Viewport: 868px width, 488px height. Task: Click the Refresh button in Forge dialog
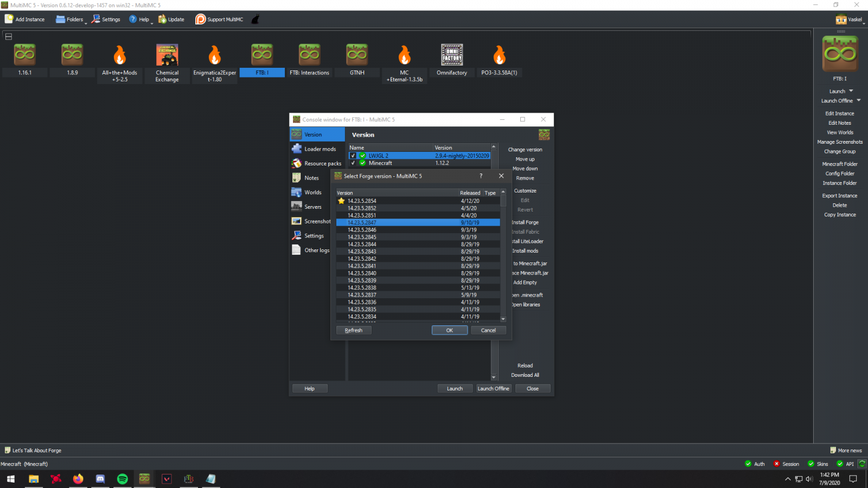pyautogui.click(x=354, y=330)
